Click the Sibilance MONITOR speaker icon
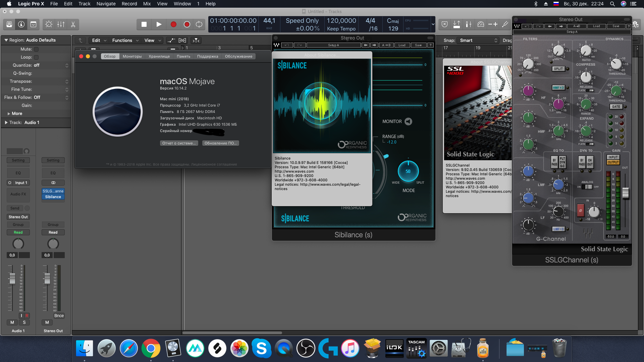The height and width of the screenshot is (362, 644). pos(408,122)
